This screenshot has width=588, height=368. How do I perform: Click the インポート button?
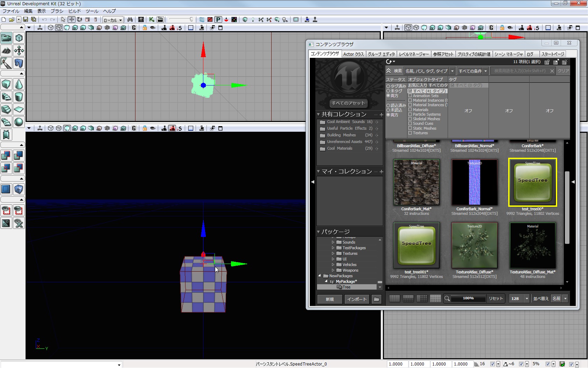(357, 299)
